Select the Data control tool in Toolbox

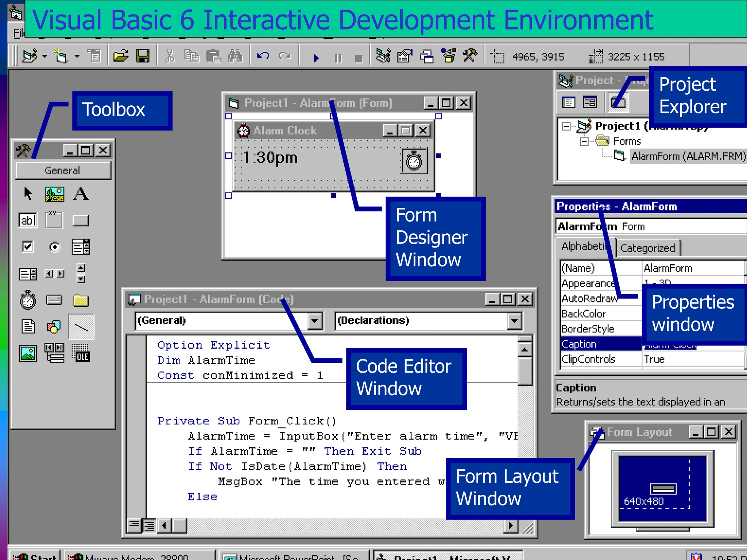click(55, 353)
